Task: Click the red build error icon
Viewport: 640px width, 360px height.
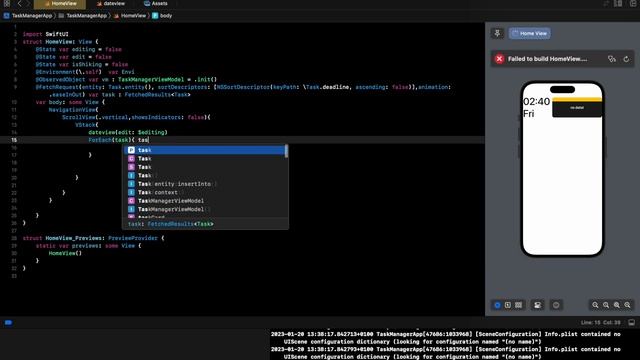Action: click(499, 59)
